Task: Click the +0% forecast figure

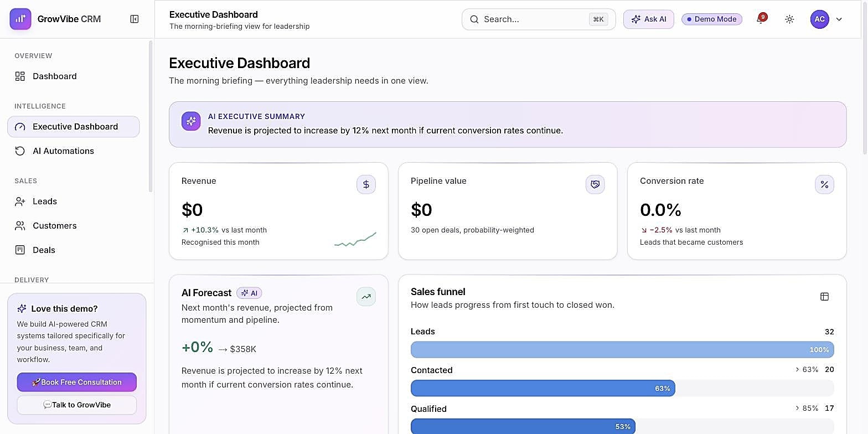Action: pyautogui.click(x=197, y=347)
